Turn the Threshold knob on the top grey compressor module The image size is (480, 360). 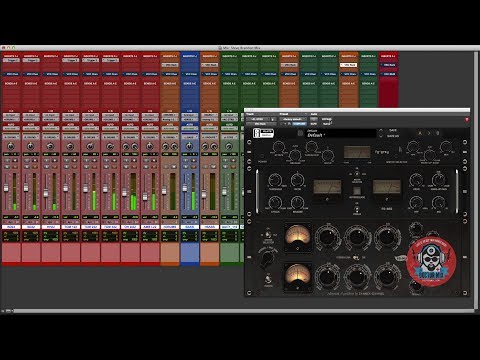point(311,147)
